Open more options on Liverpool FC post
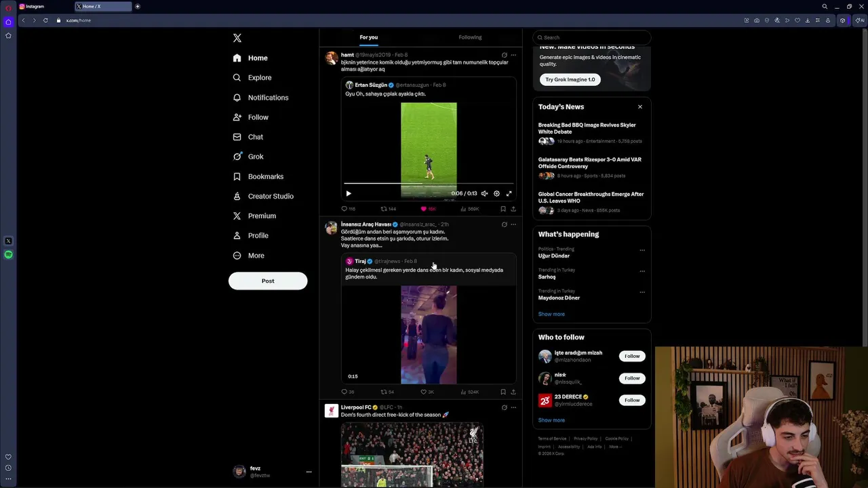 click(x=513, y=407)
